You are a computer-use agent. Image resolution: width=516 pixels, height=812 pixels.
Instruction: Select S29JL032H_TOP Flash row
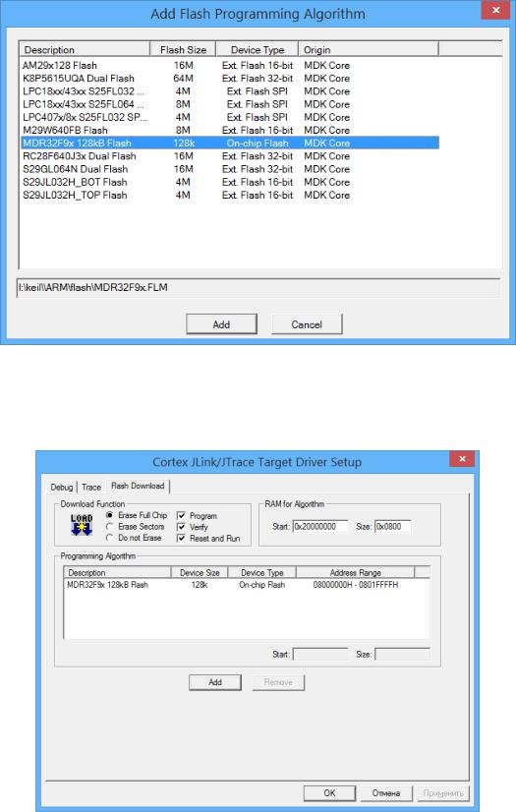(x=230, y=195)
